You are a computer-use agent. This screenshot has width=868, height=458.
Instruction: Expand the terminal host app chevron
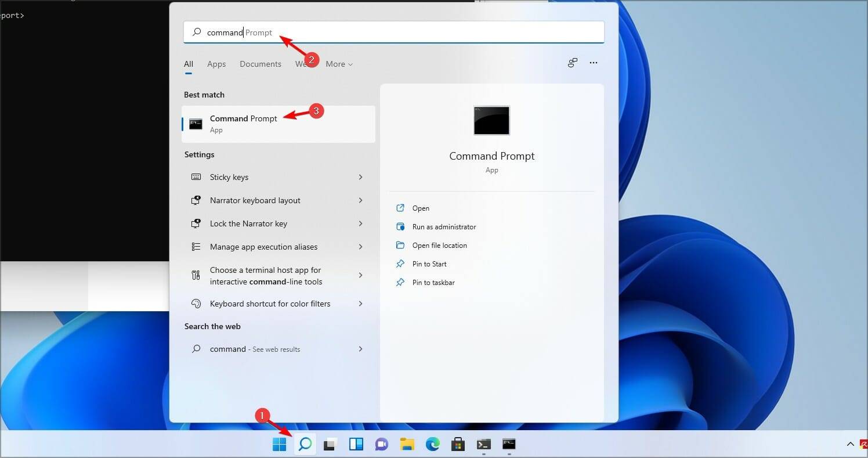(x=360, y=275)
